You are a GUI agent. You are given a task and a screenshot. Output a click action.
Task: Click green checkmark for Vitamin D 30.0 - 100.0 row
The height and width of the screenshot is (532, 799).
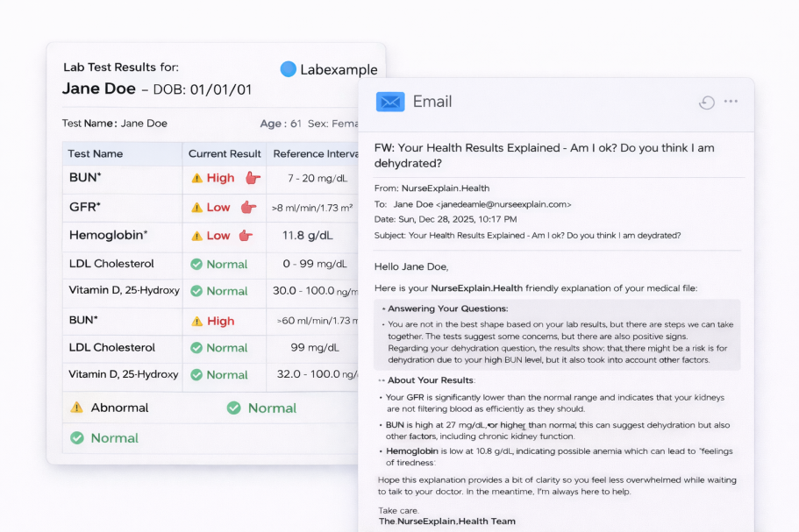coord(196,291)
